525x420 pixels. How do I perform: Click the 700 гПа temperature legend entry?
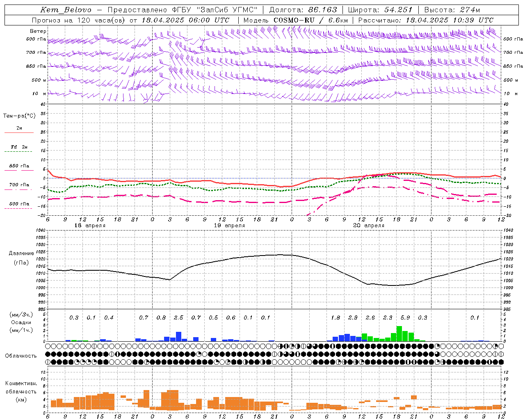pos(19,185)
